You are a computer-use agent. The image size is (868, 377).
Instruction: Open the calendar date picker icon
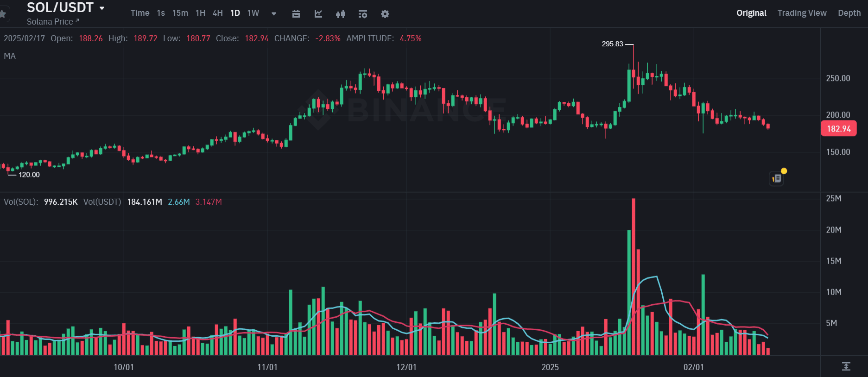coord(296,14)
